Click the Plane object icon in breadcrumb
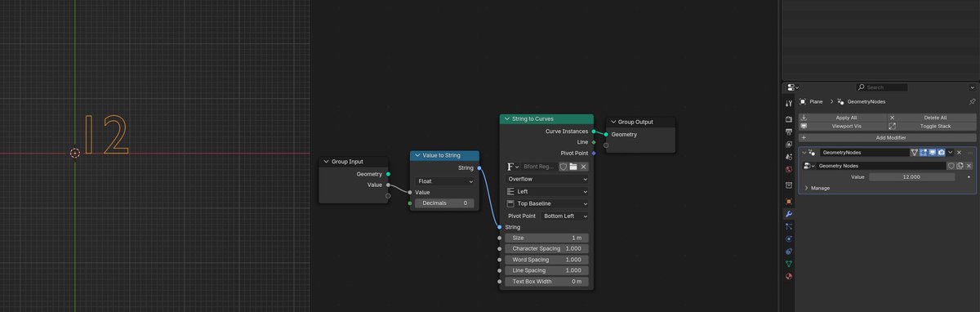 (x=803, y=101)
